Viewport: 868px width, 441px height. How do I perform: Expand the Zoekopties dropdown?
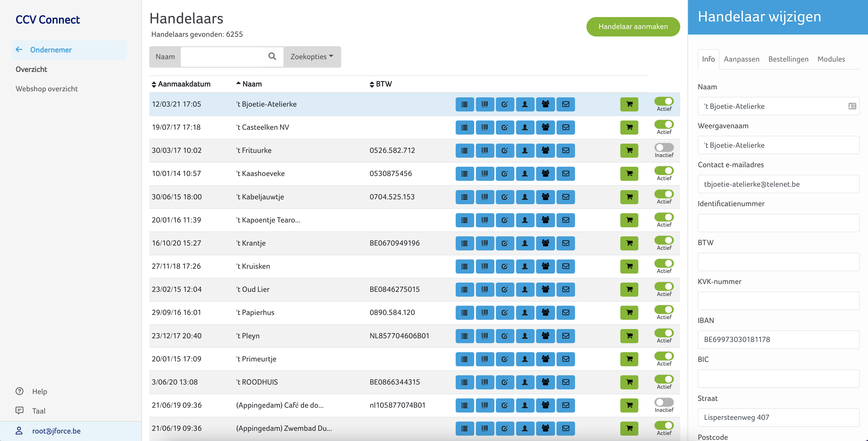click(x=312, y=56)
